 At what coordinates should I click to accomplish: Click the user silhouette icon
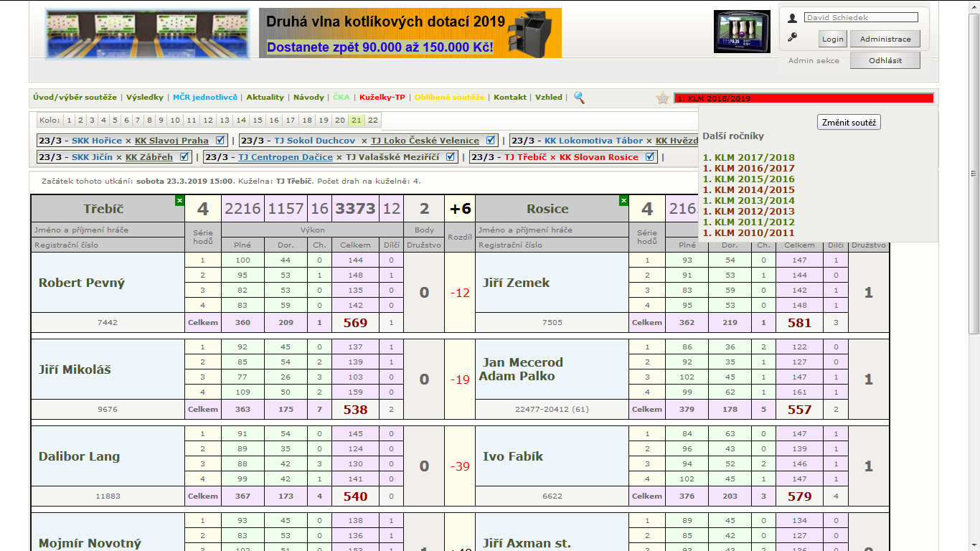792,19
